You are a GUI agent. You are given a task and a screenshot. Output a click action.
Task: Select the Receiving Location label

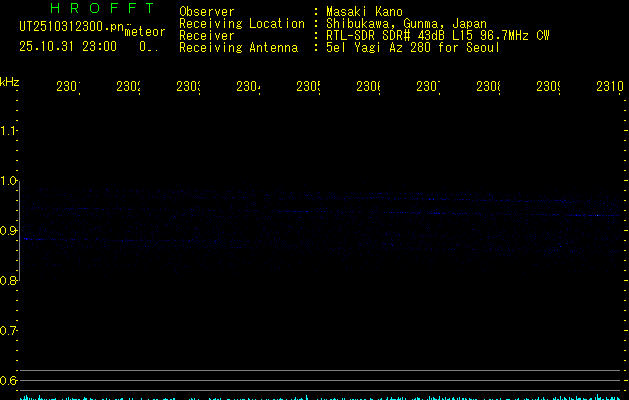point(241,23)
